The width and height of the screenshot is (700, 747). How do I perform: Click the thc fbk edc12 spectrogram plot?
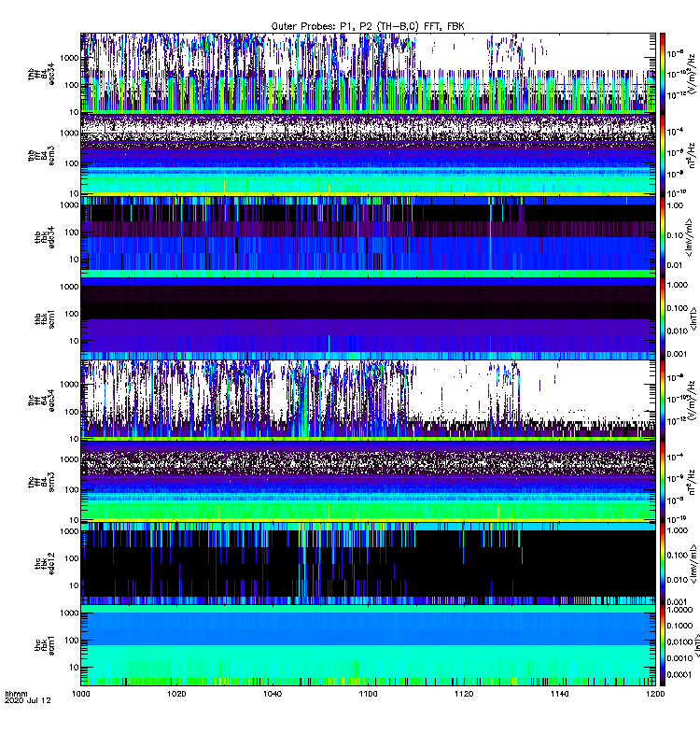368,564
